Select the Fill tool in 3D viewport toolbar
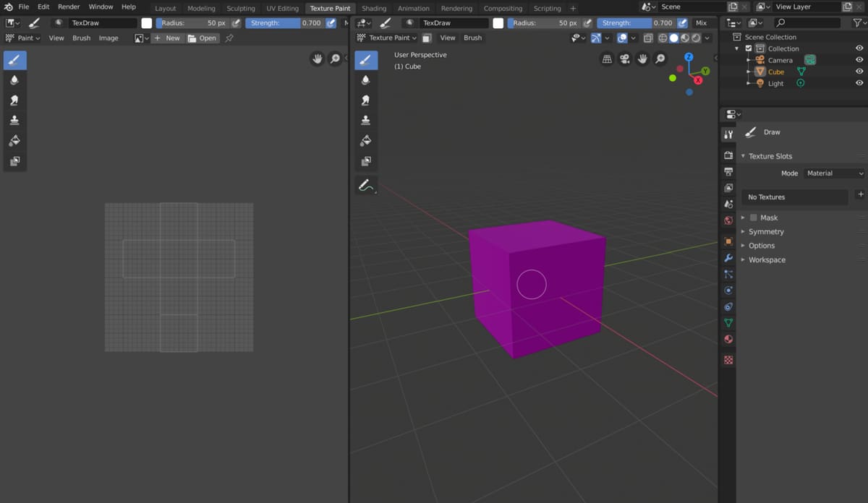868x503 pixels. click(366, 141)
